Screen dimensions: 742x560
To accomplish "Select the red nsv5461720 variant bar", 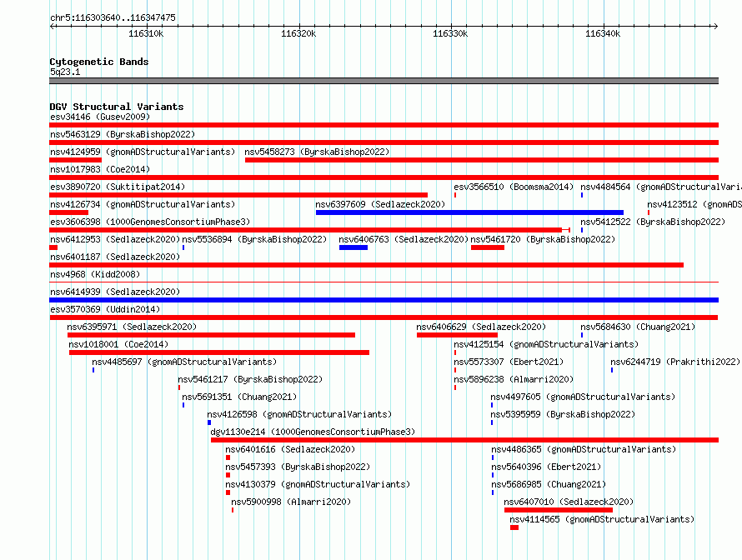I will 488,247.
